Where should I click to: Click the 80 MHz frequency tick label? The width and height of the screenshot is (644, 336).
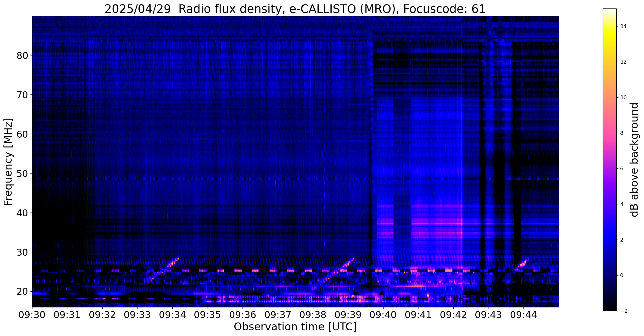pos(22,55)
